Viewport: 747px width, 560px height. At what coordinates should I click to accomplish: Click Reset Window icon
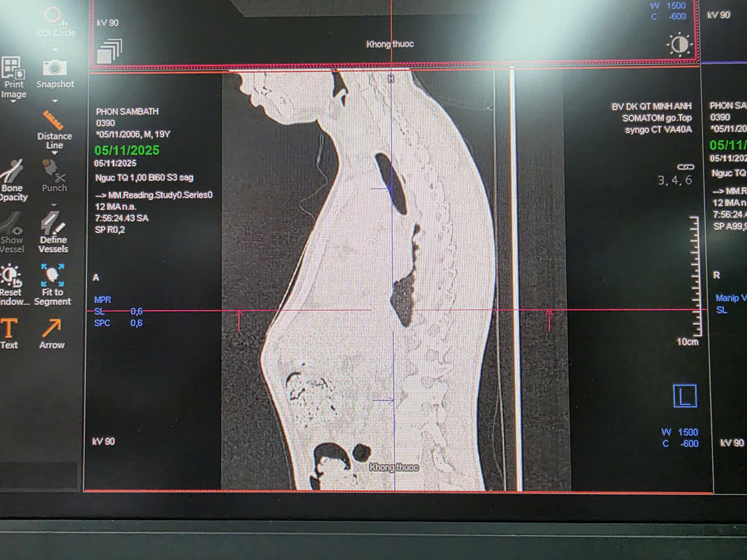click(x=11, y=275)
